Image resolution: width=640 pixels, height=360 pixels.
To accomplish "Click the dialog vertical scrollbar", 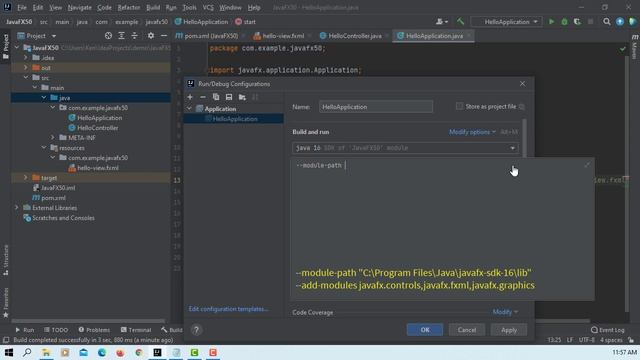I will coord(524,138).
